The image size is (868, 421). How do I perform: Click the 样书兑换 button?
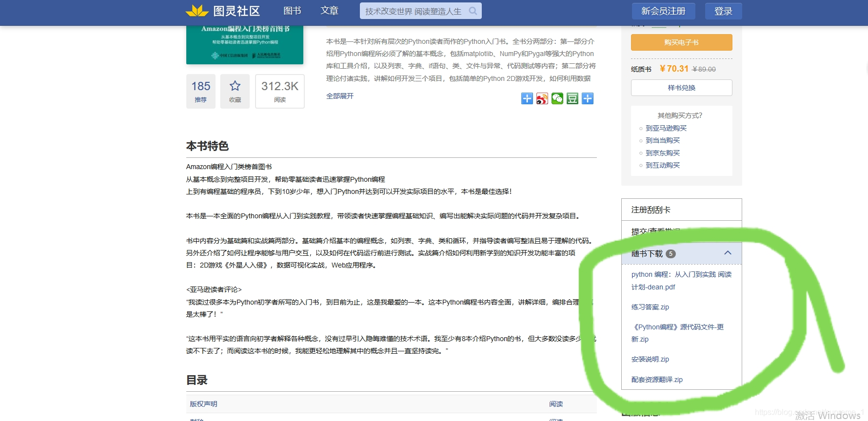click(x=681, y=88)
